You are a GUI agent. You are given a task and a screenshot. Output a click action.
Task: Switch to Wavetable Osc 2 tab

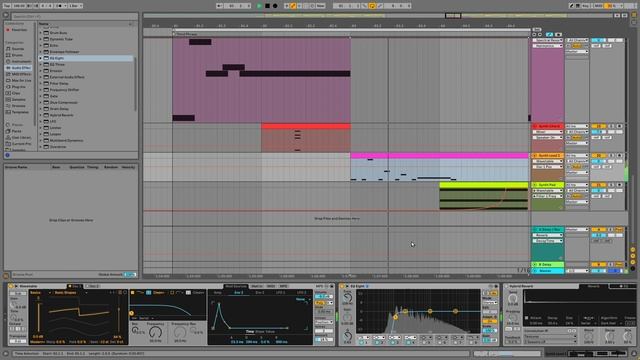point(93,287)
